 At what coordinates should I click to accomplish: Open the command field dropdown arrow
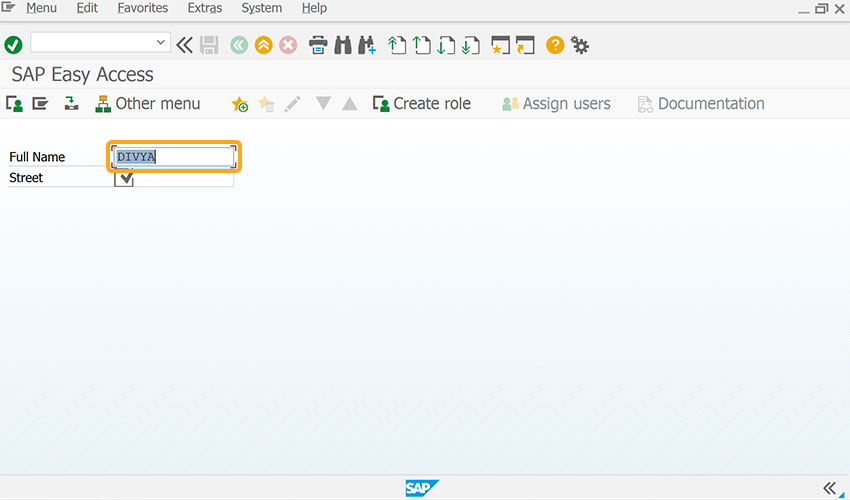coord(160,42)
